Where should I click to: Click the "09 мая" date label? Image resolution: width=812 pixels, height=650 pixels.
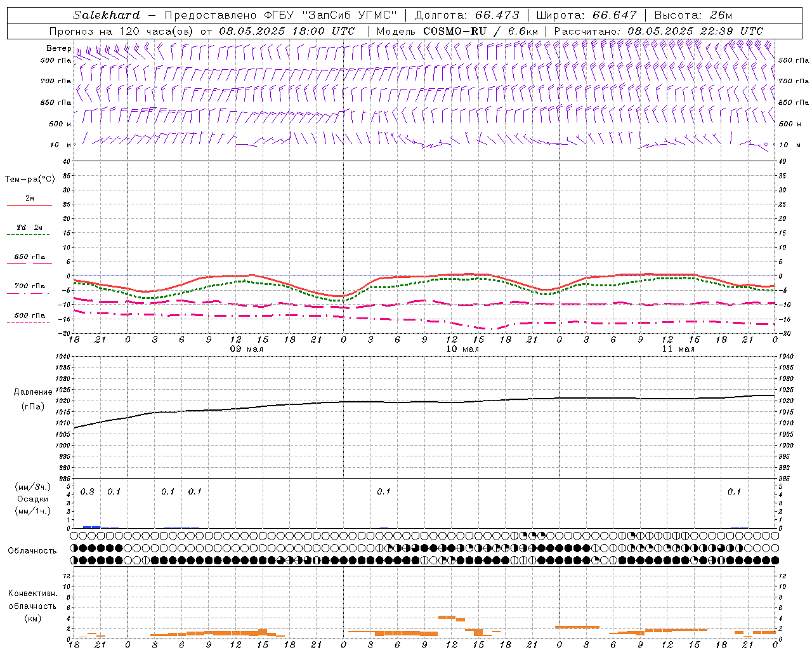pyautogui.click(x=247, y=349)
